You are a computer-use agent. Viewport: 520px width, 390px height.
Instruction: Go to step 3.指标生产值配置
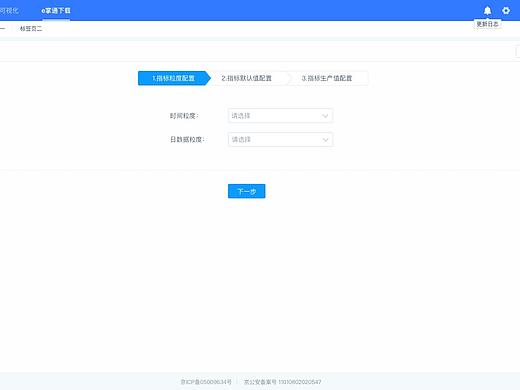327,78
